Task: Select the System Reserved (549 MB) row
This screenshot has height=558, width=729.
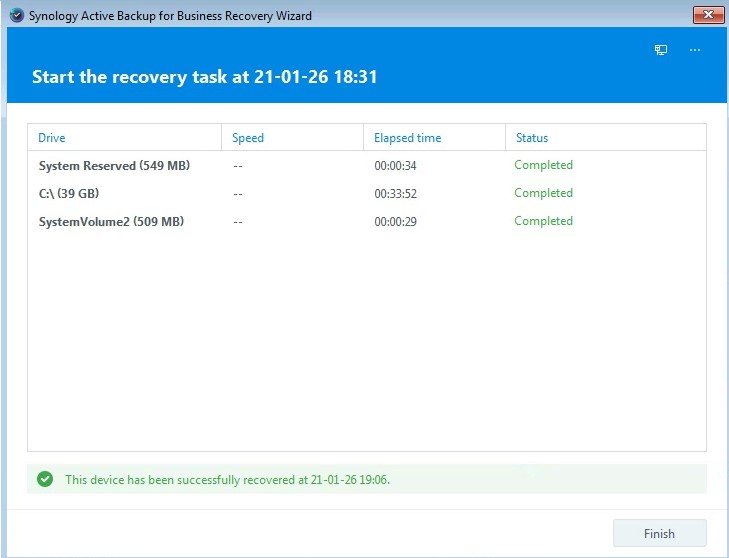Action: click(x=367, y=166)
